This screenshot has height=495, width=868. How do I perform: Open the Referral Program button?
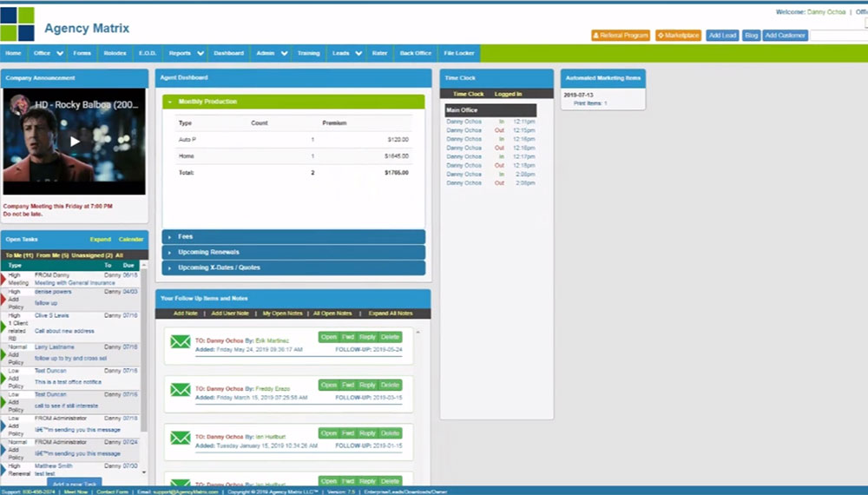(x=621, y=36)
